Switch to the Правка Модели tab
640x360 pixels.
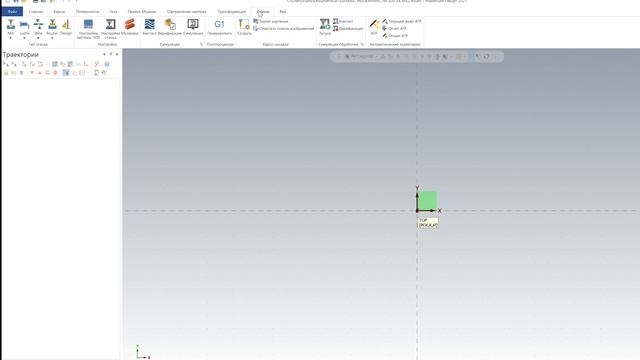[x=142, y=12]
